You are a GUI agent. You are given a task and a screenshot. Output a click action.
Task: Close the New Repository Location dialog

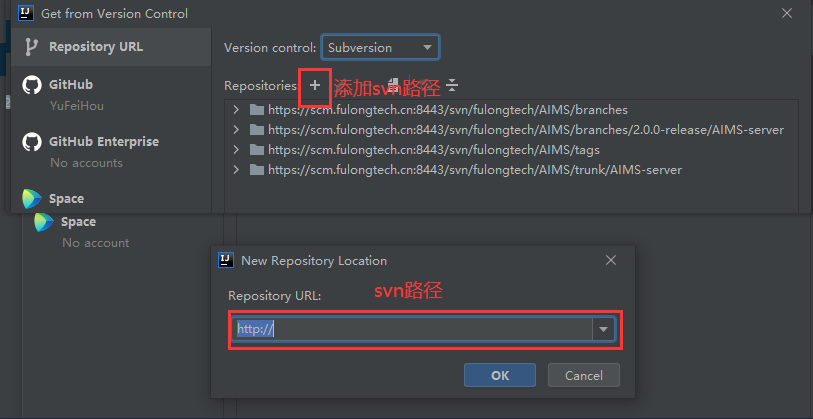coord(611,260)
